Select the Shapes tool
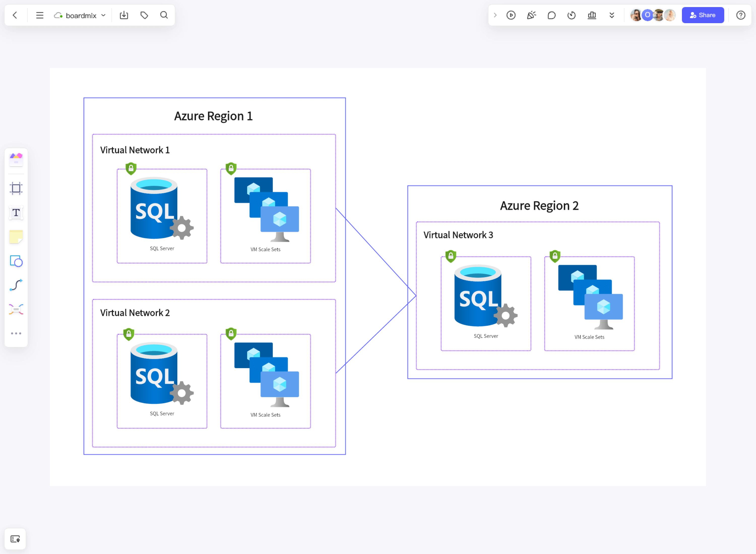 point(16,261)
